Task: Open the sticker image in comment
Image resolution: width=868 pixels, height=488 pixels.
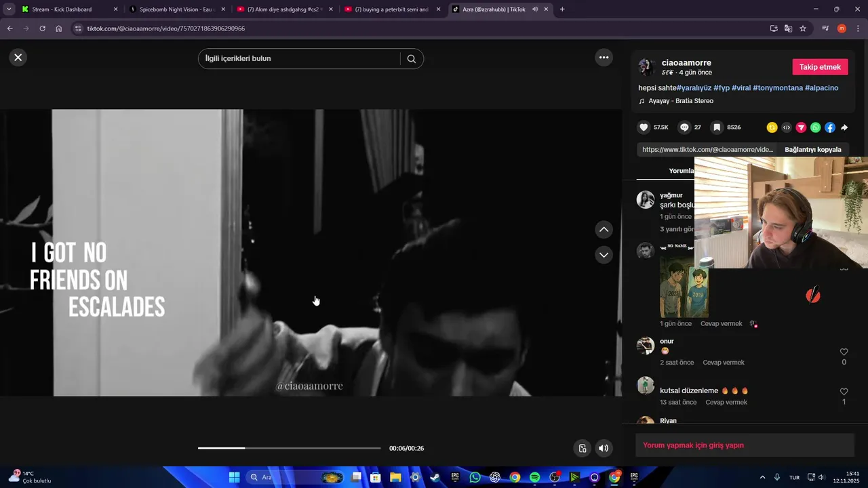Action: pyautogui.click(x=684, y=287)
